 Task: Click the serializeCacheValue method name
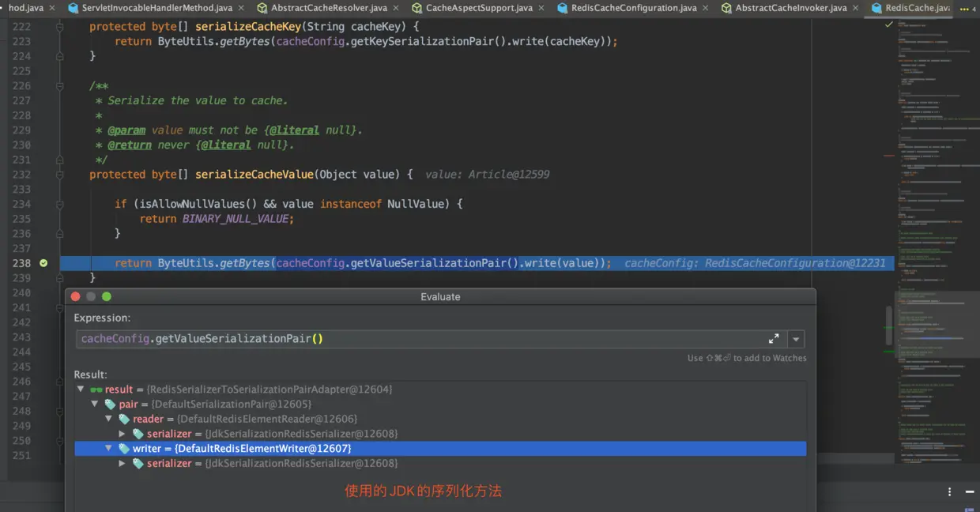[255, 175]
